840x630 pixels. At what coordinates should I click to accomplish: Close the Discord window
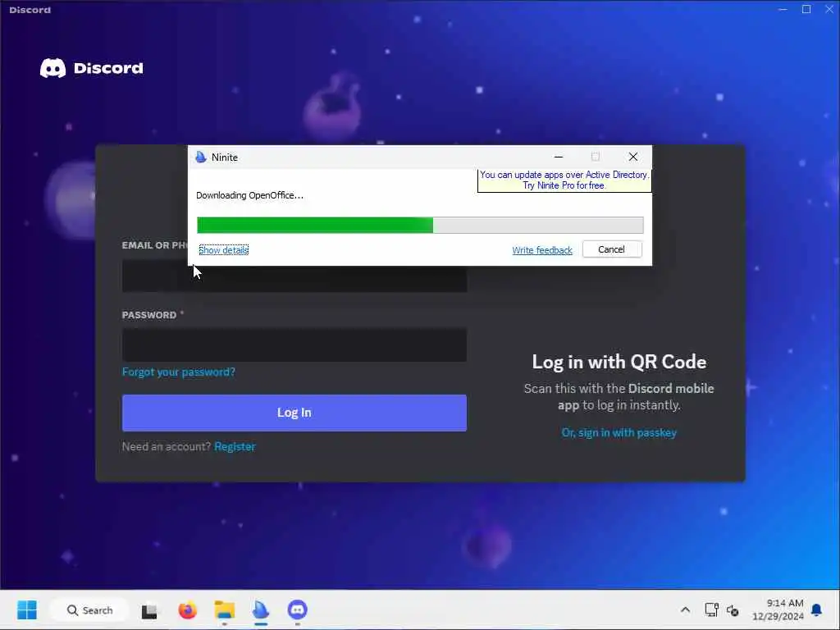click(829, 9)
